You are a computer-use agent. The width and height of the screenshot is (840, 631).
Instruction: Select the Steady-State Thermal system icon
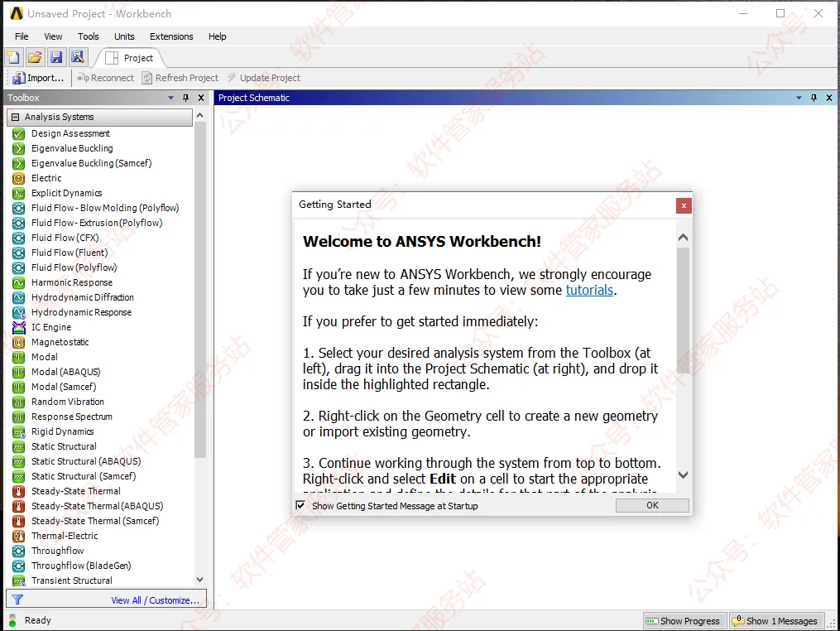pyautogui.click(x=19, y=491)
